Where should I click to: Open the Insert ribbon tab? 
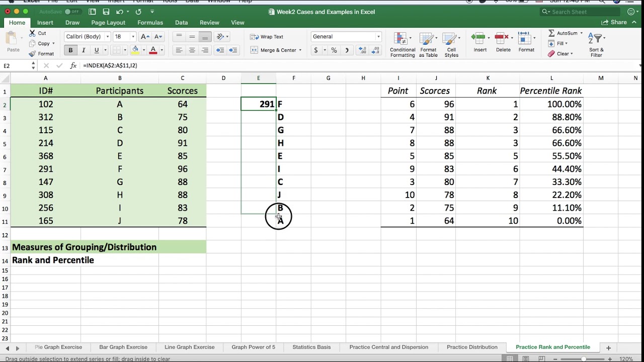tap(45, 23)
